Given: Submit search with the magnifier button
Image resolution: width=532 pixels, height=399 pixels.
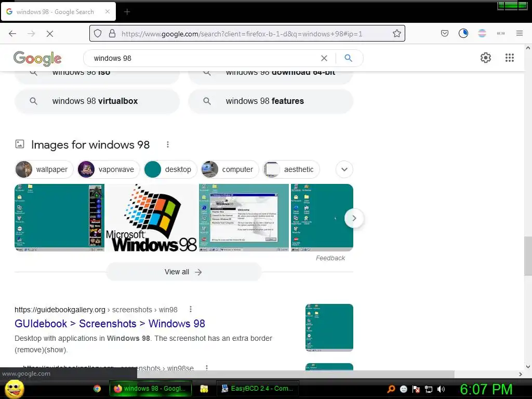Looking at the screenshot, I should 348,58.
